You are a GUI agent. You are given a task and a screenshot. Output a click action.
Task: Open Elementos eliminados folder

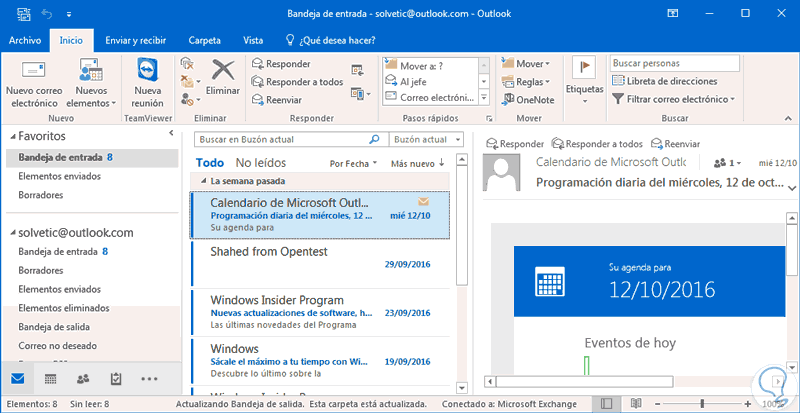tap(64, 308)
